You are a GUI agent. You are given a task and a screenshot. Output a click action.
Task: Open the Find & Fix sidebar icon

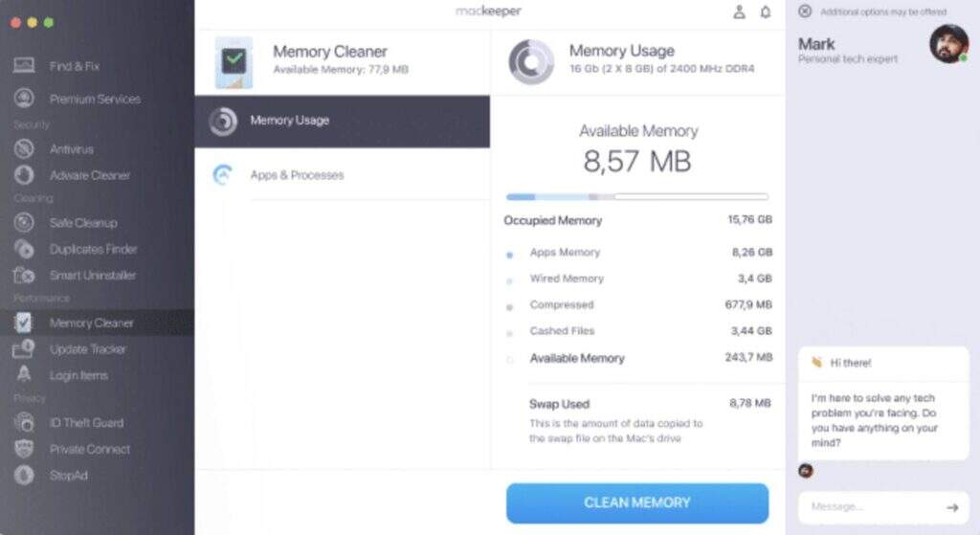coord(24,66)
